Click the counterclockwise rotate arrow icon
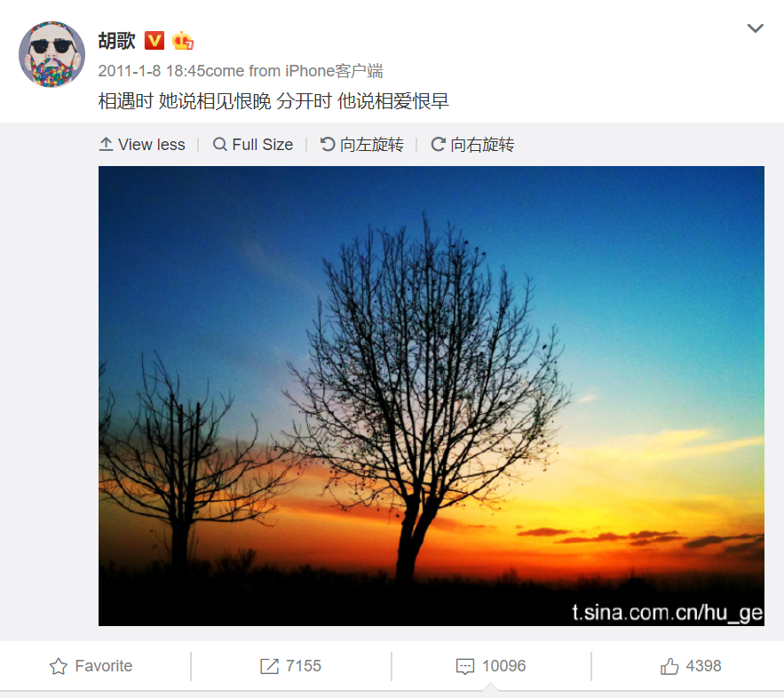The image size is (784, 698). 328,144
